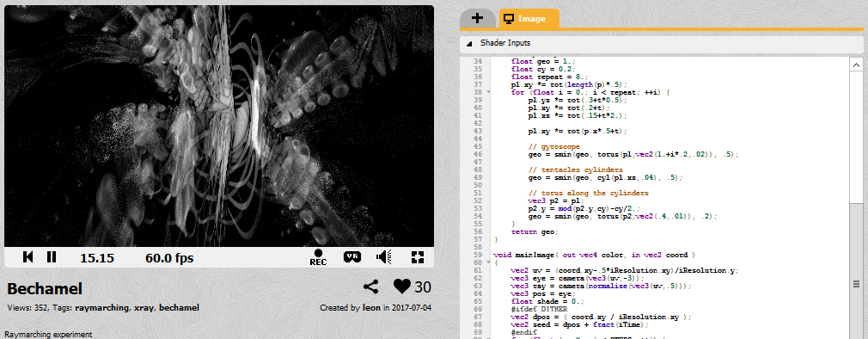Select the Image tab
This screenshot has height=339, width=868.
pyautogui.click(x=529, y=18)
